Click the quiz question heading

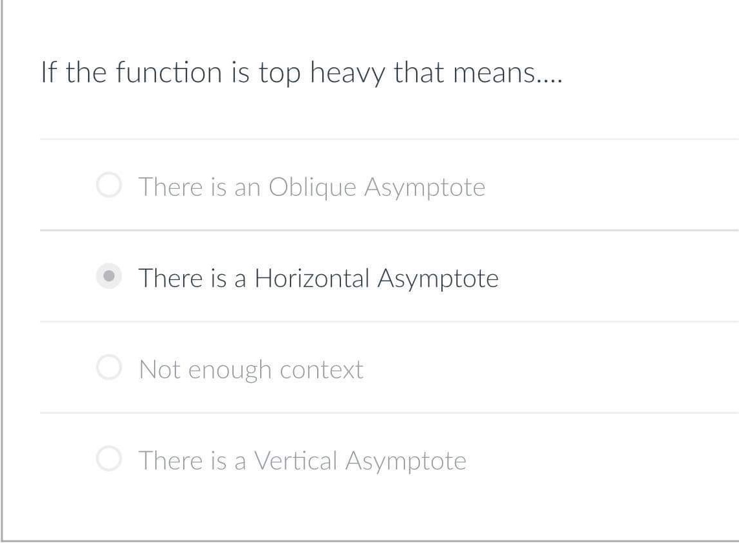pos(302,72)
